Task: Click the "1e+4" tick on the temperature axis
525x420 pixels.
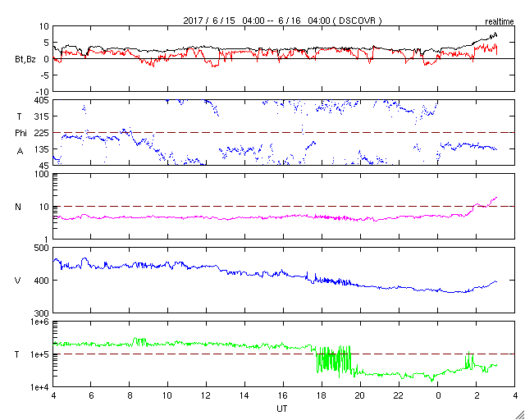Action: 40,387
